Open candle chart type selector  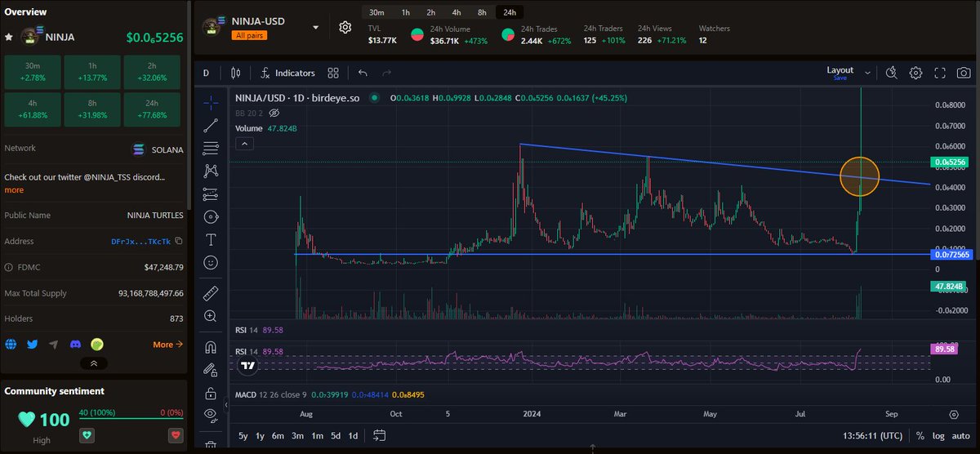[x=236, y=73]
